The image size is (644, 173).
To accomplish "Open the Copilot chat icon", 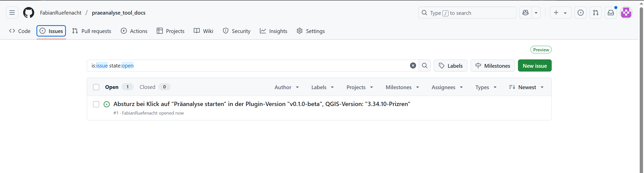I will click(x=526, y=13).
